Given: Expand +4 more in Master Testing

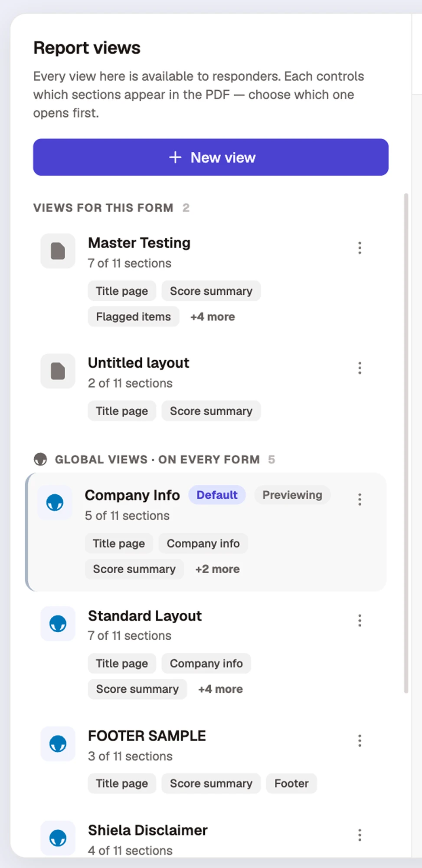Looking at the screenshot, I should pyautogui.click(x=213, y=317).
